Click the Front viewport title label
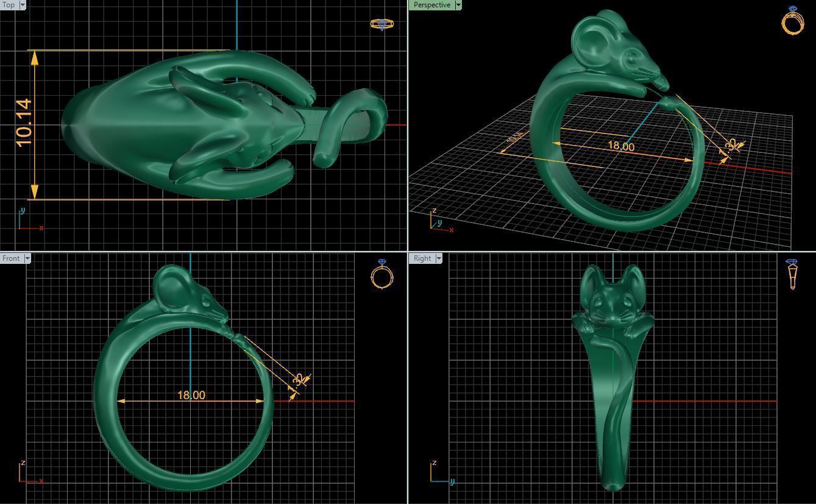 point(11,258)
